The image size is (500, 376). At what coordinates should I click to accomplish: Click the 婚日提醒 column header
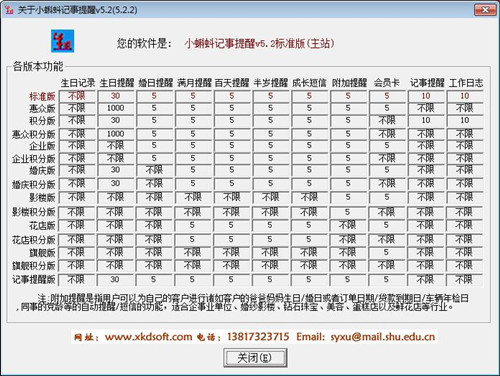click(155, 83)
